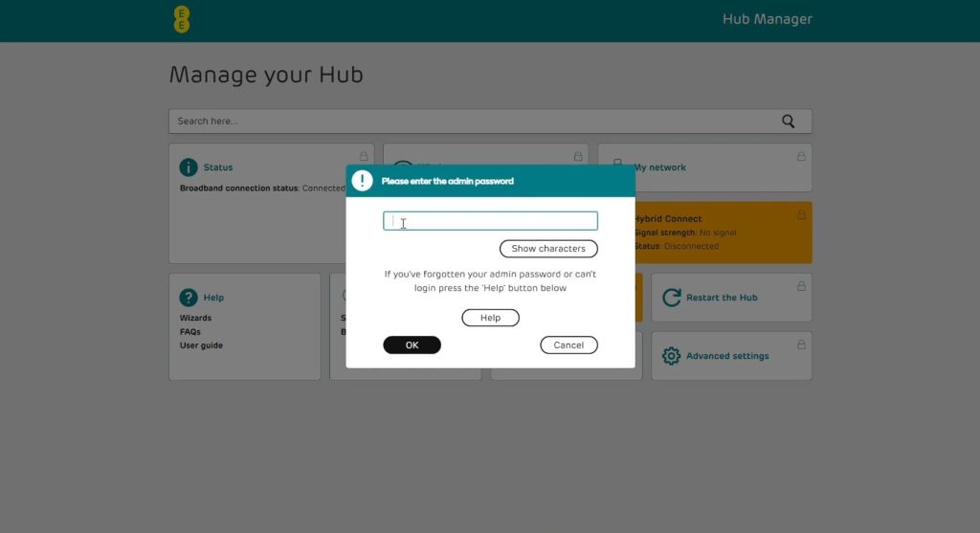980x533 pixels.
Task: Open the Hybrid Connect card
Action: (x=724, y=233)
